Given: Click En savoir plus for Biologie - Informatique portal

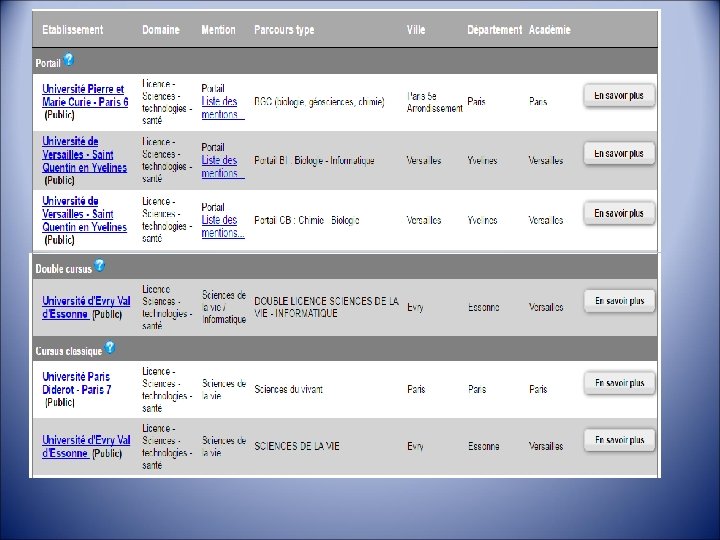Looking at the screenshot, I should pyautogui.click(x=619, y=153).
